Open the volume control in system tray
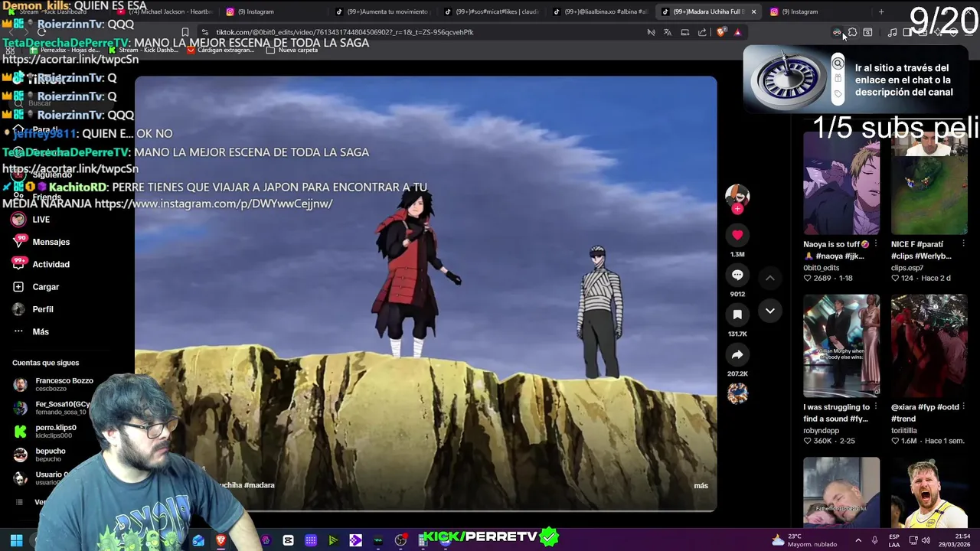The width and height of the screenshot is (980, 551). 925,540
